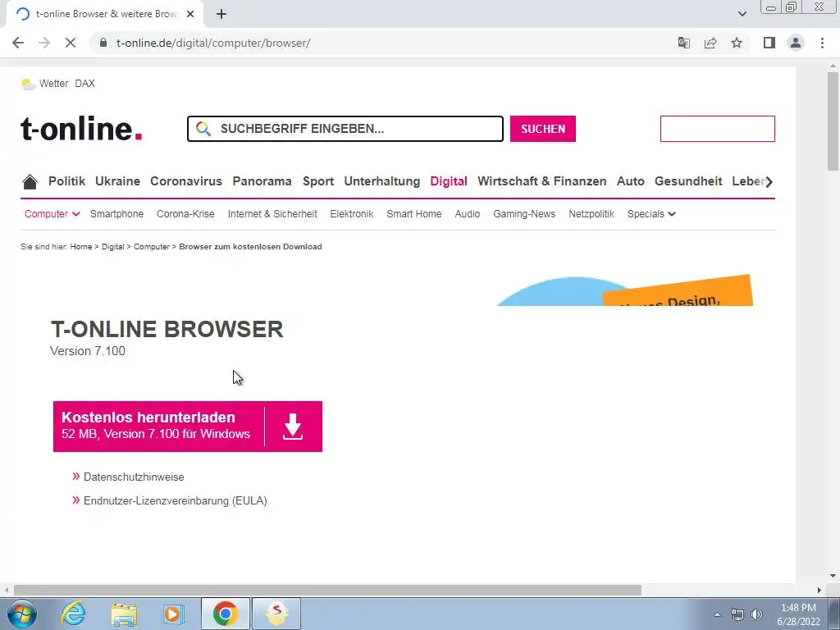Click Home in the breadcrumb

pos(81,246)
